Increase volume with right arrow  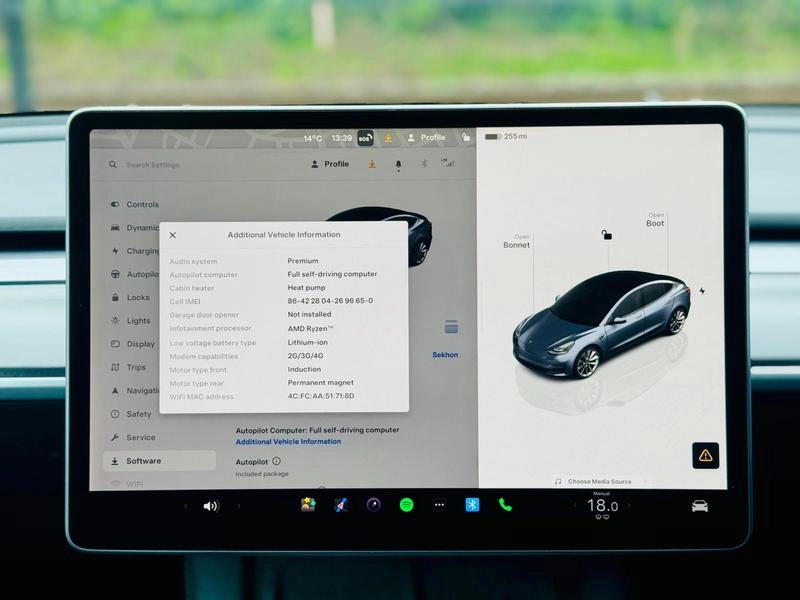(238, 506)
